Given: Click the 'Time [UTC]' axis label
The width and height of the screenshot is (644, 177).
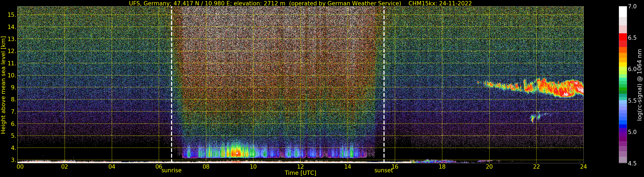Looking at the screenshot, I should (300, 173).
